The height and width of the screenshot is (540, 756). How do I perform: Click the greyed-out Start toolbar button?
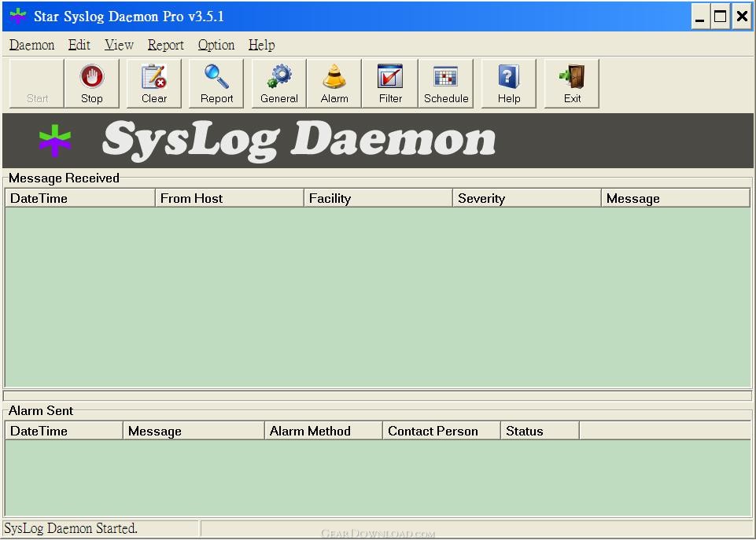point(37,83)
